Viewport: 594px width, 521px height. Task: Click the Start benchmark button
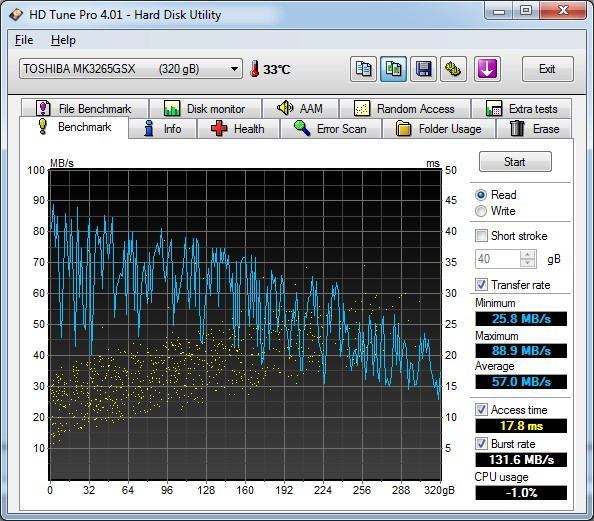point(515,162)
